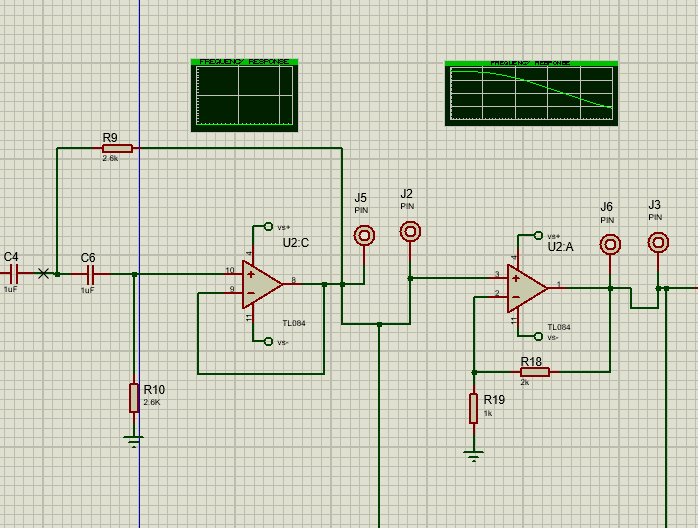Click the J3 test pin
This screenshot has height=528, width=698.
(658, 243)
